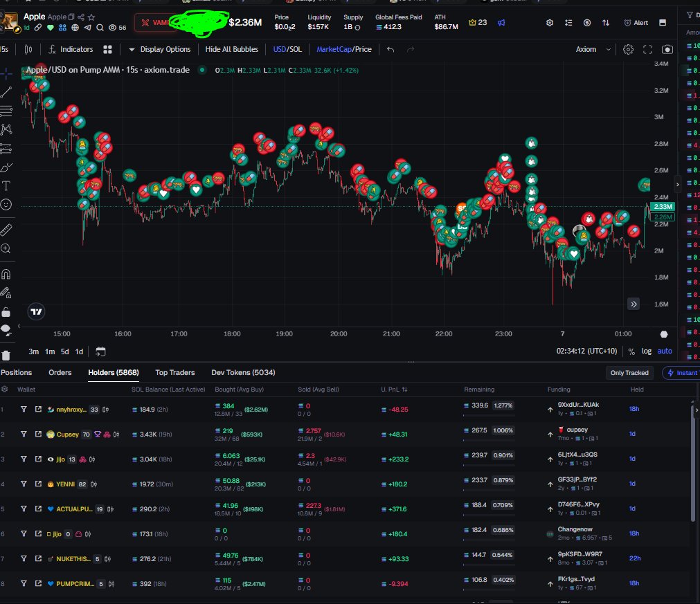Viewport: 700px width, 604px height.
Task: Expand right panel with side arrow
Action: [678, 184]
